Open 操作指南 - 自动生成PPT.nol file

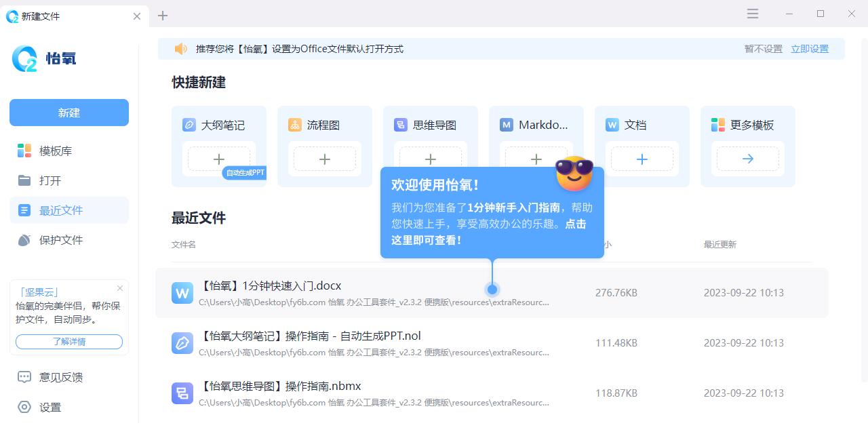(311, 336)
